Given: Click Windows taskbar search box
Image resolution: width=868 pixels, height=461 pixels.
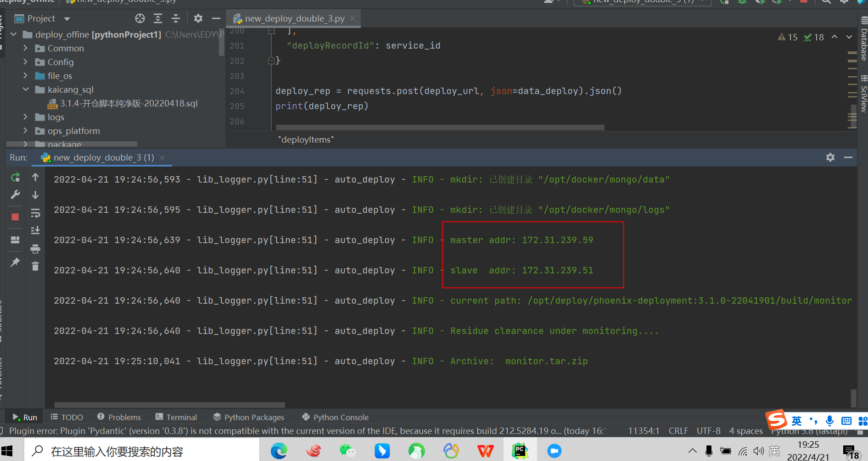Looking at the screenshot, I should pos(142,451).
